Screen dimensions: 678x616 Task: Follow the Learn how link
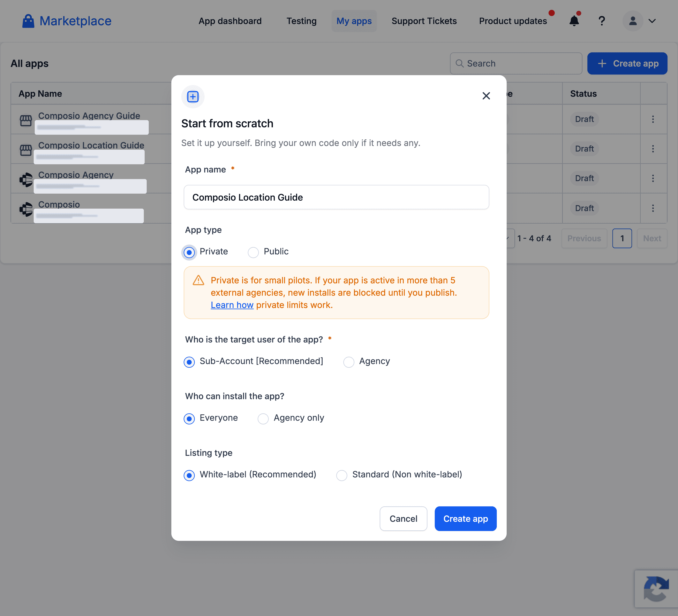point(232,305)
